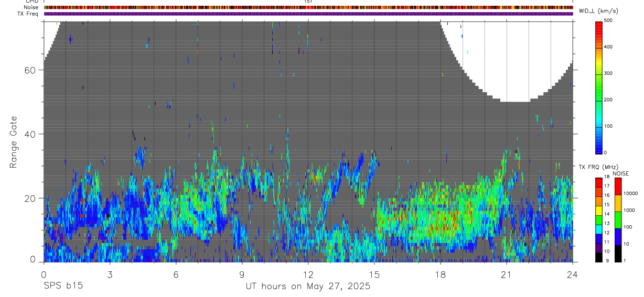Select the 400 km/s label on width scale
Image resolution: width=644 pixels, height=297 pixels.
click(x=608, y=47)
